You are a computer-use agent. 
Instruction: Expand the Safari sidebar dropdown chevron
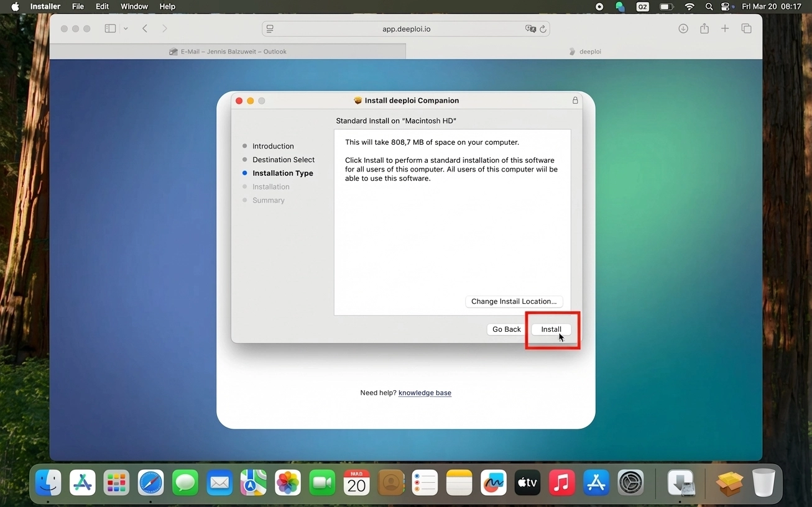126,29
